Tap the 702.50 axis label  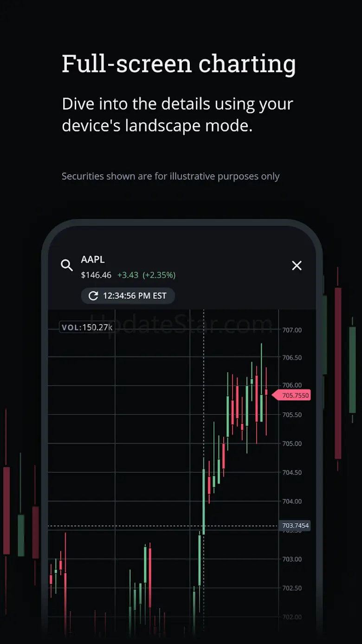coord(292,588)
